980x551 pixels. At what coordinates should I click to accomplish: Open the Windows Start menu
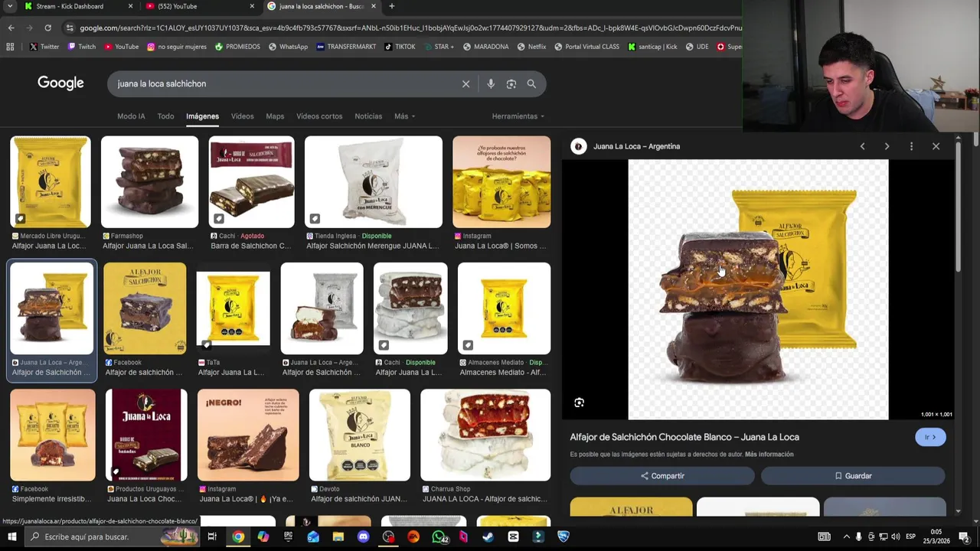coord(11,536)
